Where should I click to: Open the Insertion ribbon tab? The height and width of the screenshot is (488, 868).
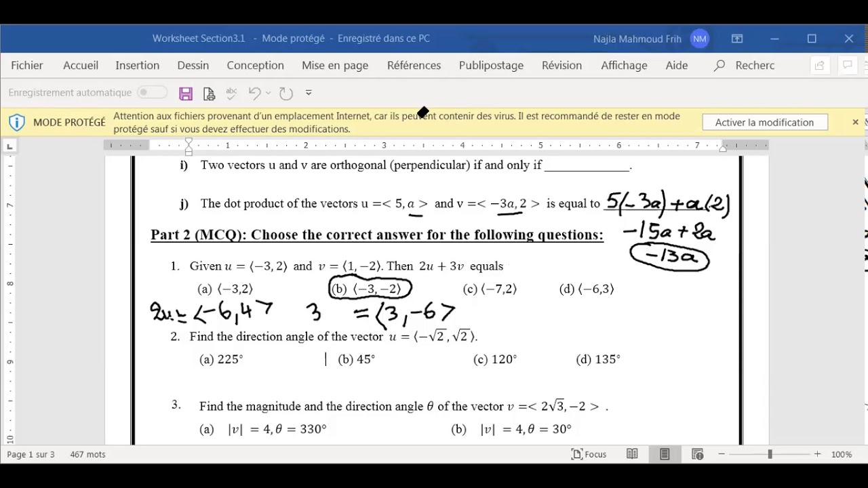pos(138,65)
